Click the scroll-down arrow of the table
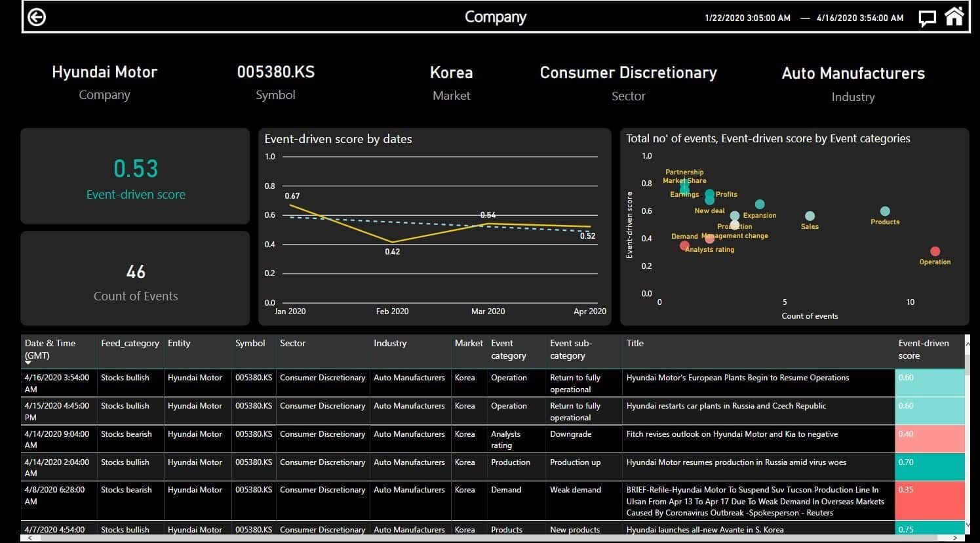The height and width of the screenshot is (543, 980). click(968, 525)
